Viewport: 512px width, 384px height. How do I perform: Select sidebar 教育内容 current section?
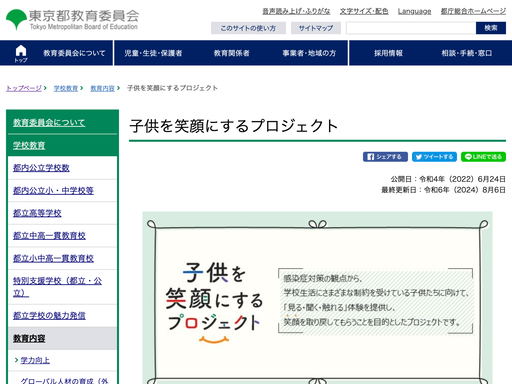tap(29, 338)
